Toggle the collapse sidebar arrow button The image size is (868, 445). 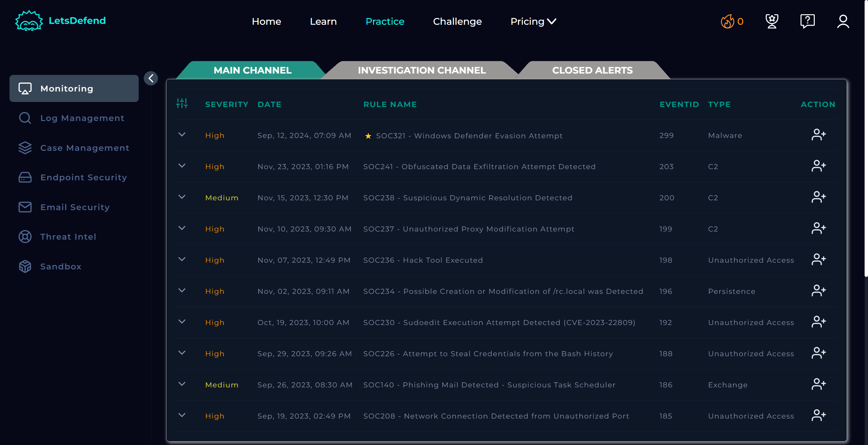click(152, 78)
